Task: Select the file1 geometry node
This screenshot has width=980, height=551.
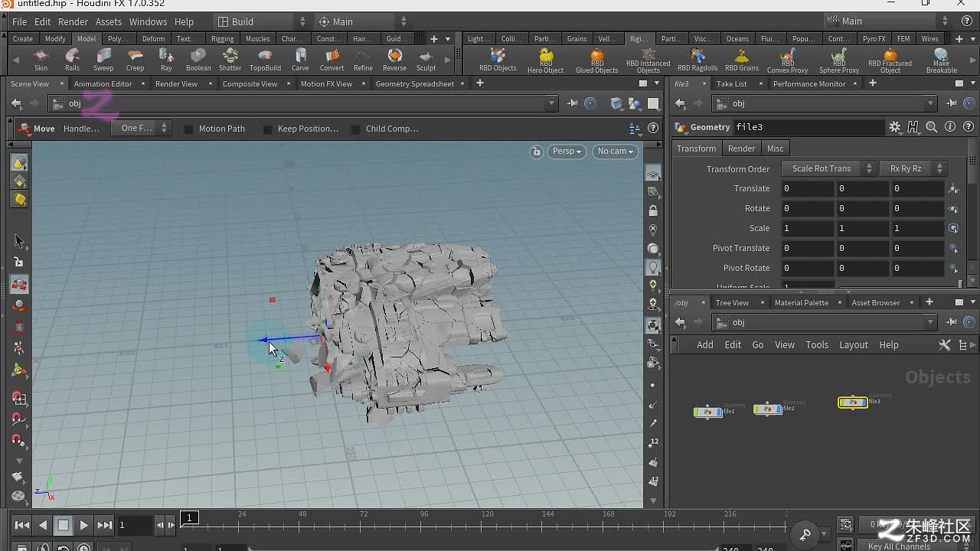Action: [x=707, y=412]
